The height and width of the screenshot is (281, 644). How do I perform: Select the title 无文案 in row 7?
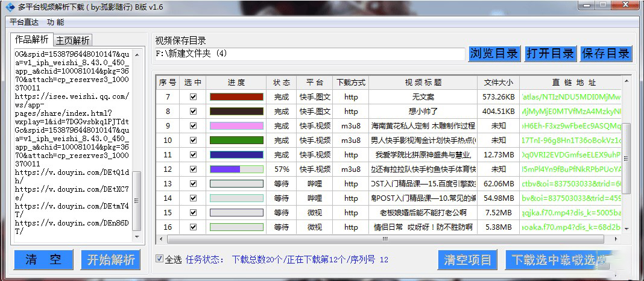pyautogui.click(x=423, y=97)
